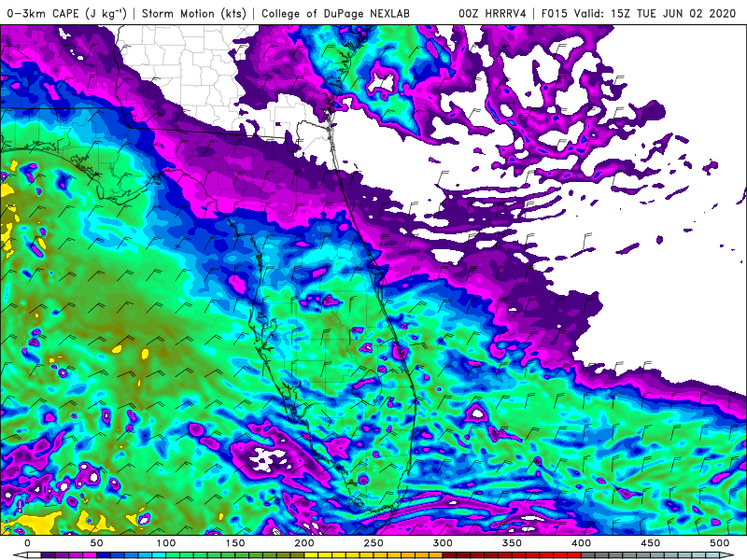Viewport: 747px width, 560px height.
Task: Click the '250' color scale label
Action: 373,543
